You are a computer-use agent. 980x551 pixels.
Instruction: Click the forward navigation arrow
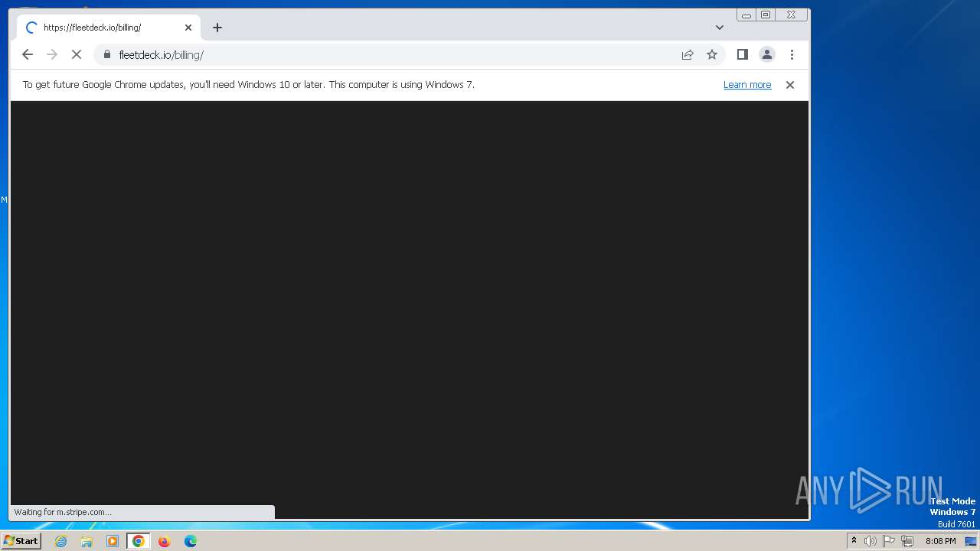pyautogui.click(x=52, y=54)
